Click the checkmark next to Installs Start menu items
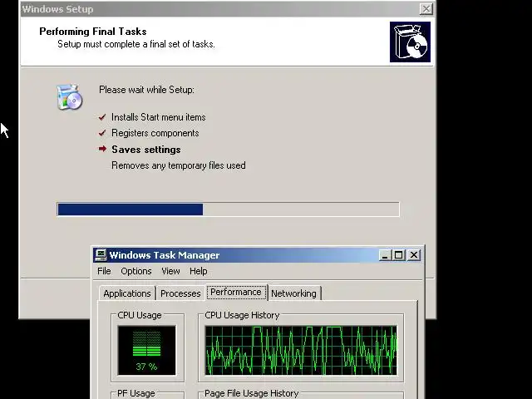Viewport: 532px width, 399px height. (102, 117)
